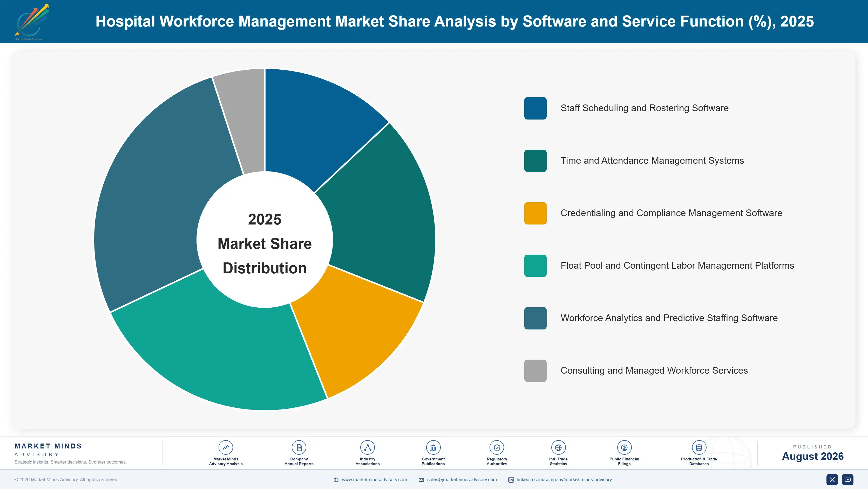The image size is (868, 489).
Task: Click the Time and Attendance legend green swatch
Action: 535,161
